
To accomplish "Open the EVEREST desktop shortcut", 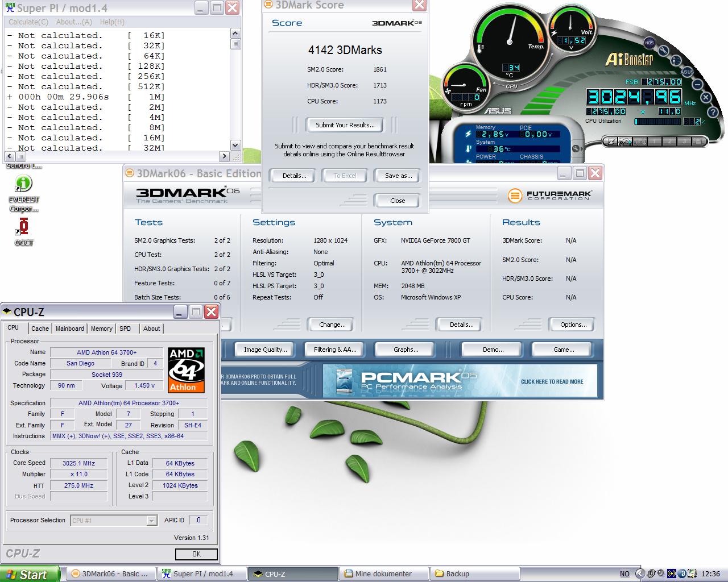I will pos(23,184).
